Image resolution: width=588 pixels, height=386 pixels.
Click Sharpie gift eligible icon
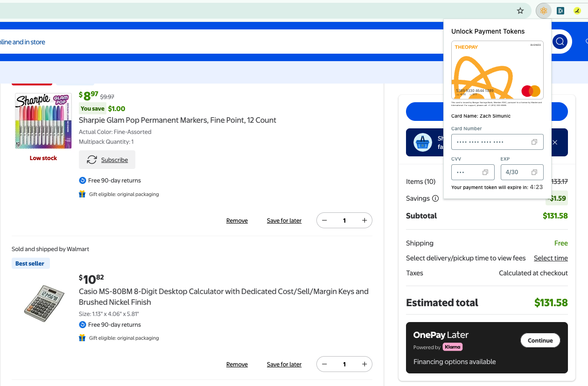(83, 194)
